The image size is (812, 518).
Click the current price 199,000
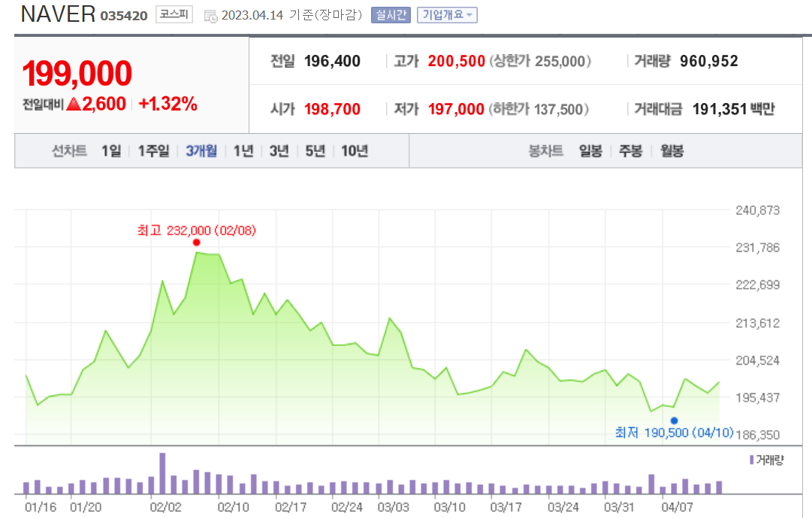click(77, 73)
